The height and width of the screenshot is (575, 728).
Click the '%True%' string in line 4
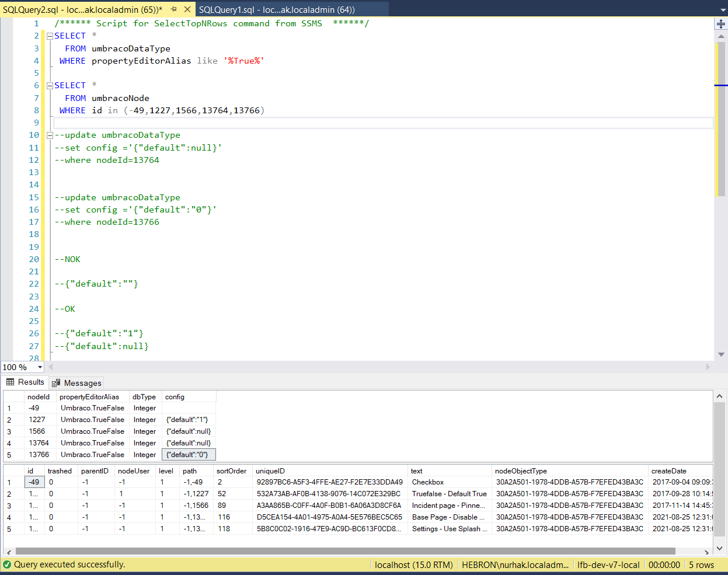click(244, 61)
